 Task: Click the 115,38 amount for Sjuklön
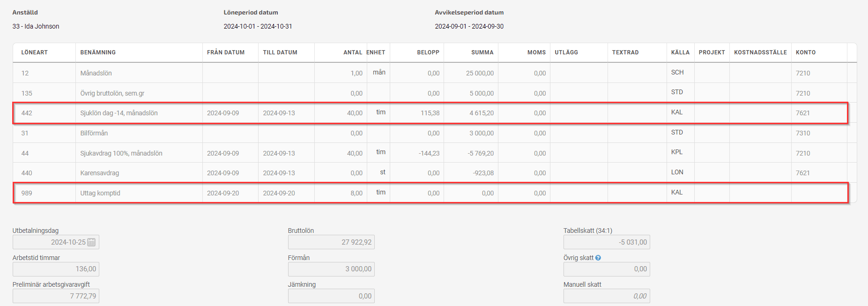(430, 113)
